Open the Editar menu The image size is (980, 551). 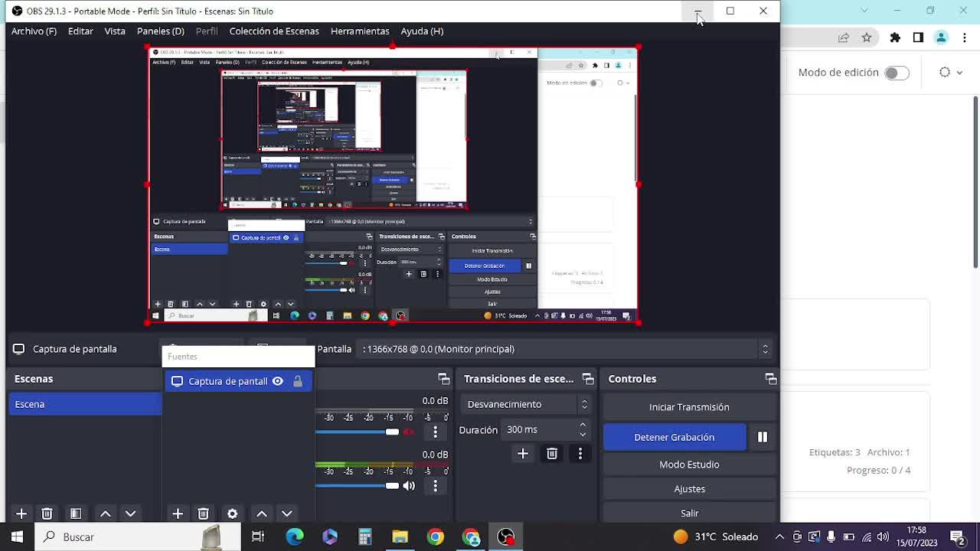80,31
